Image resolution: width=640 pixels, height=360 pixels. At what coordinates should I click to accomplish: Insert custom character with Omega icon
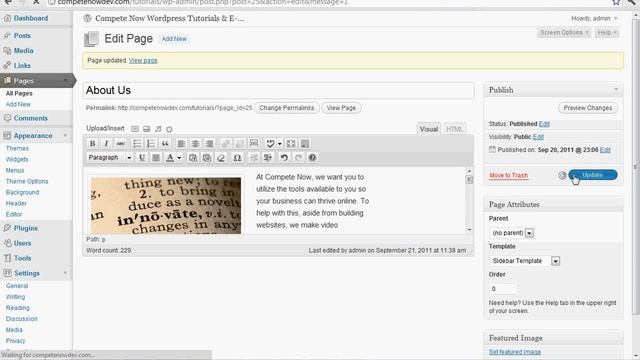tap(237, 158)
